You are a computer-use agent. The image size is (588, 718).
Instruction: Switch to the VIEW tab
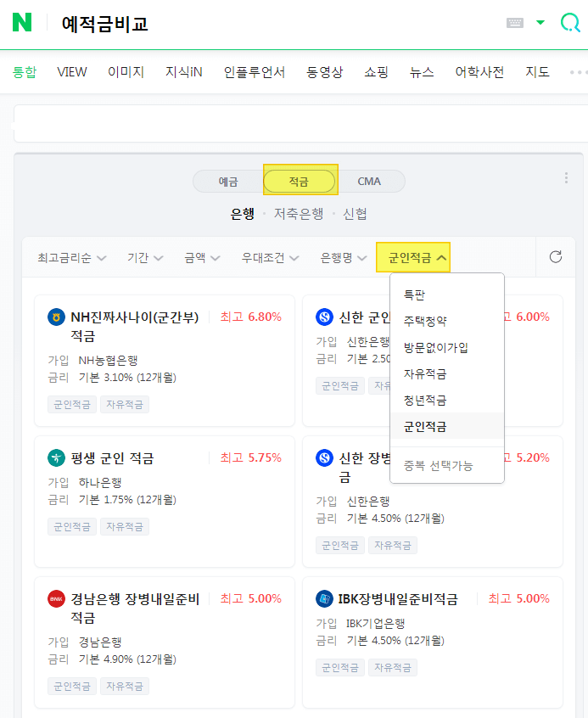[72, 72]
